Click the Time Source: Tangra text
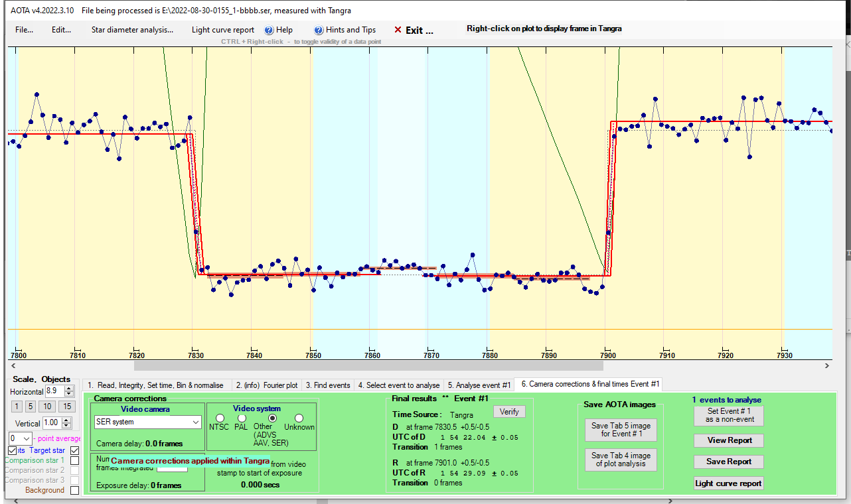Screen dimensions: 851x504 [x=433, y=414]
